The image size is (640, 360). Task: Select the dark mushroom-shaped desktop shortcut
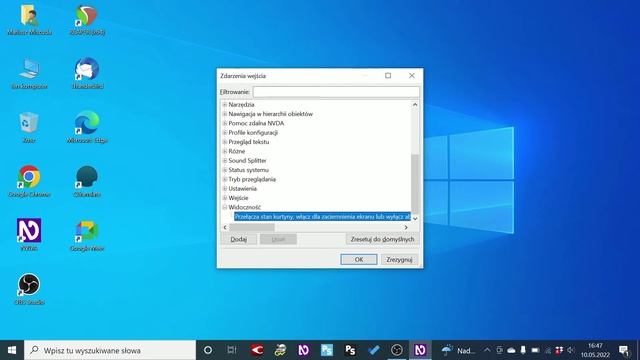[87, 181]
